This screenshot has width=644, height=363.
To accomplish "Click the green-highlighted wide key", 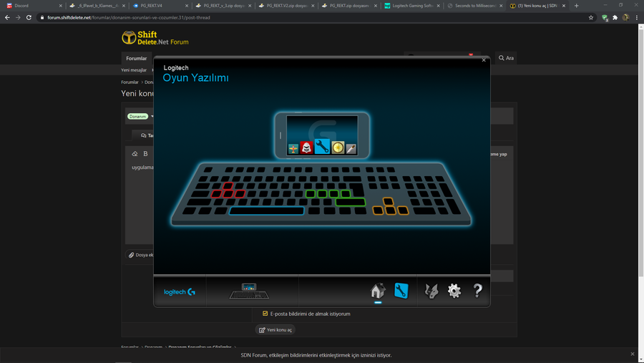I will pyautogui.click(x=351, y=202).
